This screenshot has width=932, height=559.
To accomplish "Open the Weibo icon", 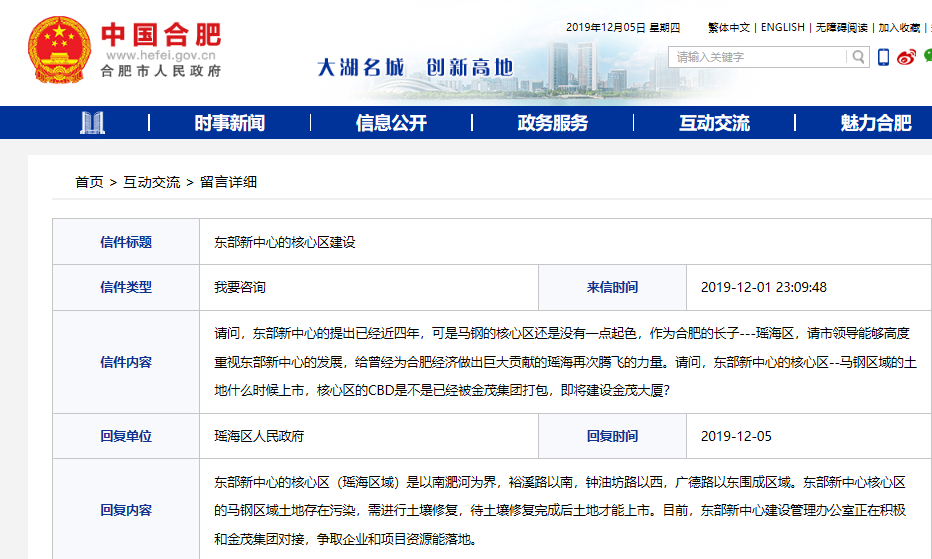I will [906, 57].
